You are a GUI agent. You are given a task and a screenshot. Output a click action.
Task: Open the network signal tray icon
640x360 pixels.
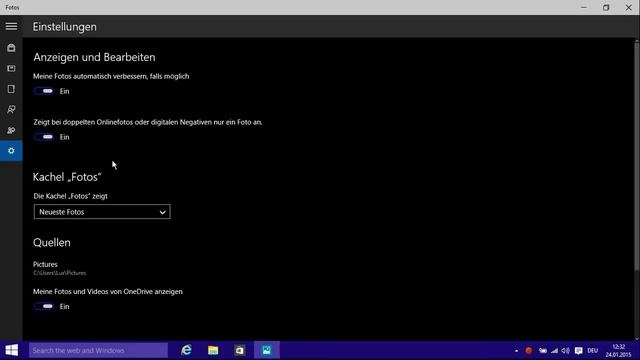point(554,351)
